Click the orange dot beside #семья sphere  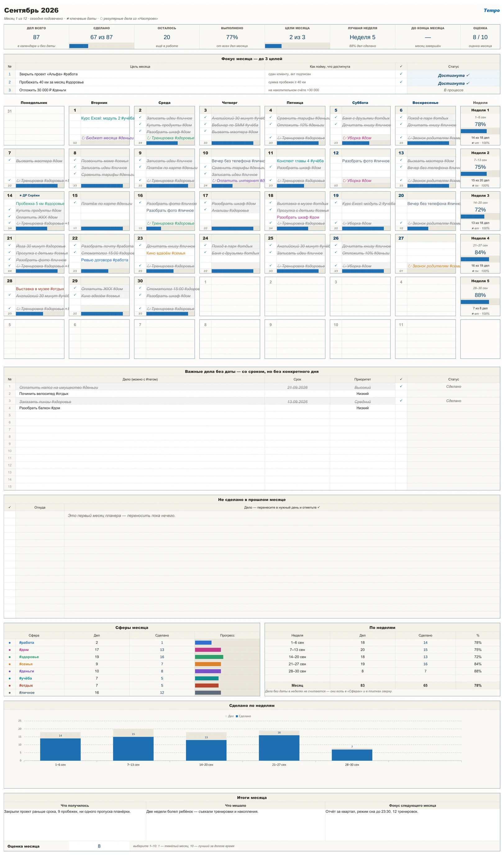[x=10, y=664]
